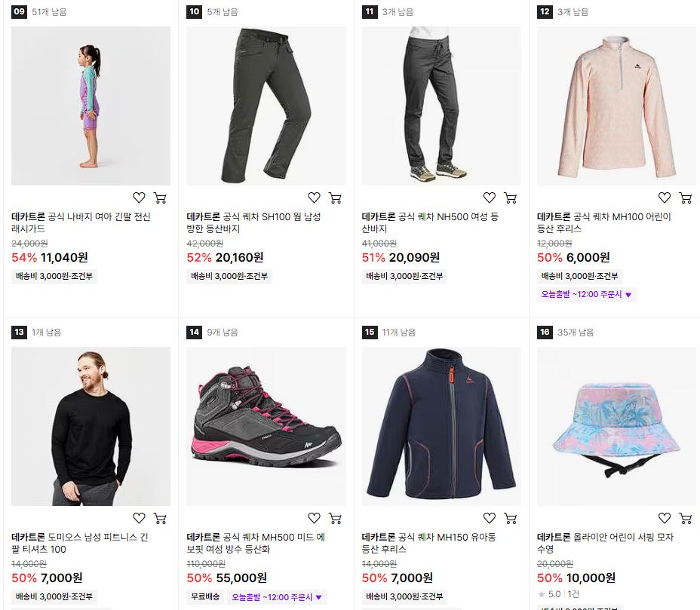This screenshot has width=700, height=610.
Task: Open the Olaian kids surfing hat product link
Action: click(605, 543)
